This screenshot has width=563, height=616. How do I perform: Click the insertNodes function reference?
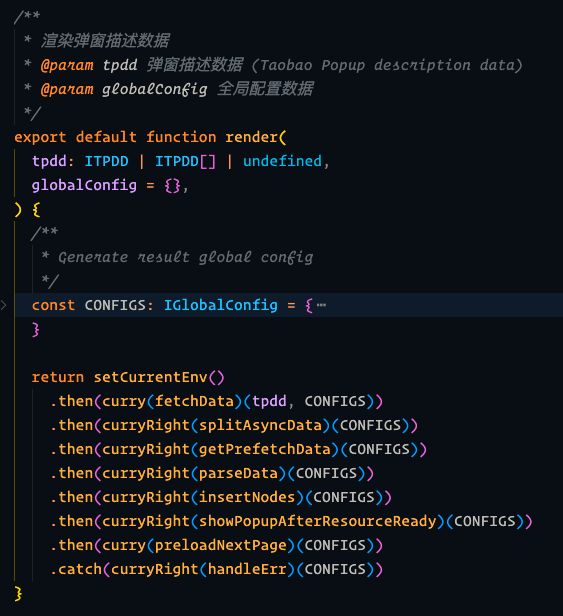coord(247,497)
